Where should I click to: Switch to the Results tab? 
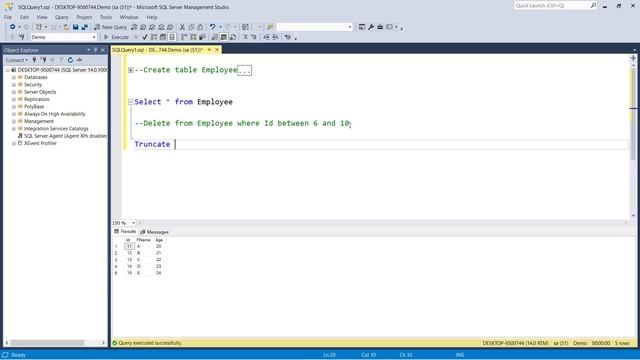click(x=125, y=231)
